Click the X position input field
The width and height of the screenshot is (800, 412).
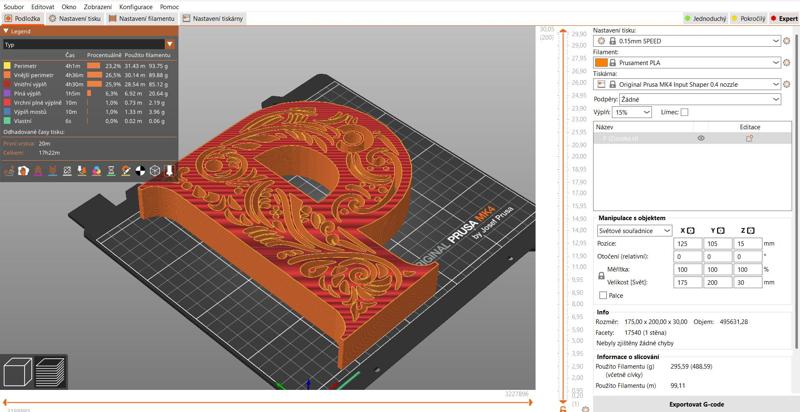click(x=688, y=243)
